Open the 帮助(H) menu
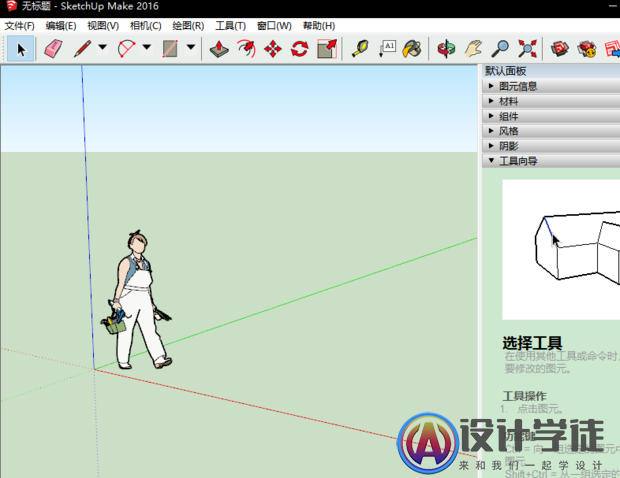Screen dimensions: 620x478 319,26
